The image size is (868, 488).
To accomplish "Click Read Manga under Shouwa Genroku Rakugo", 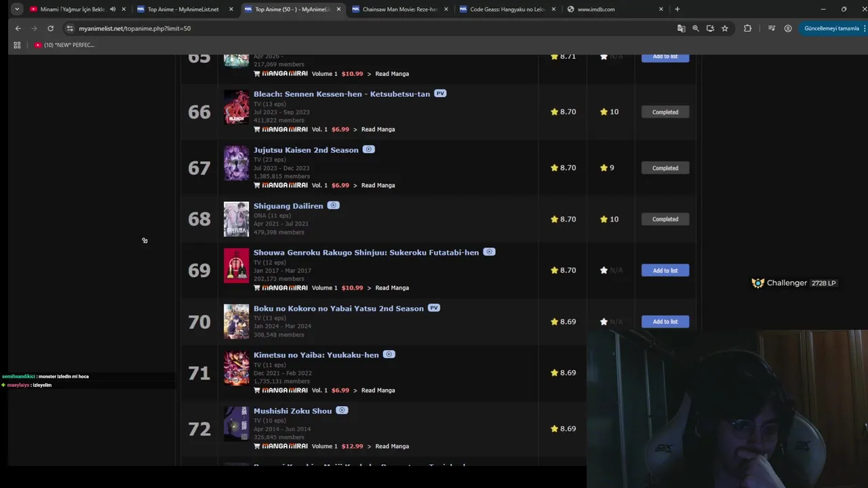I will click(392, 288).
